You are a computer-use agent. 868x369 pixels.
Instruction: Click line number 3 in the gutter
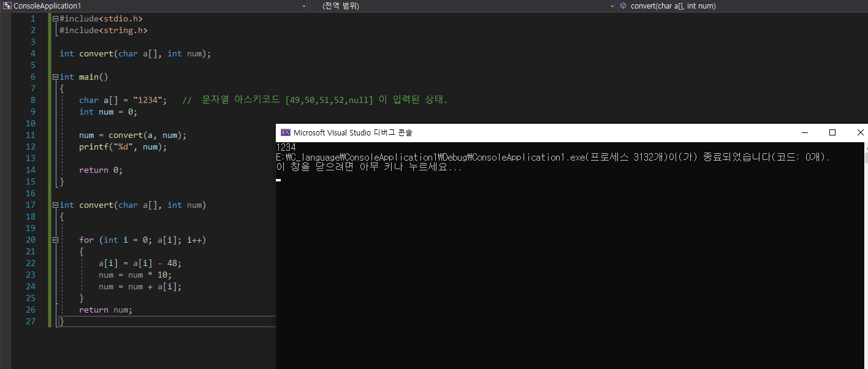pyautogui.click(x=33, y=42)
